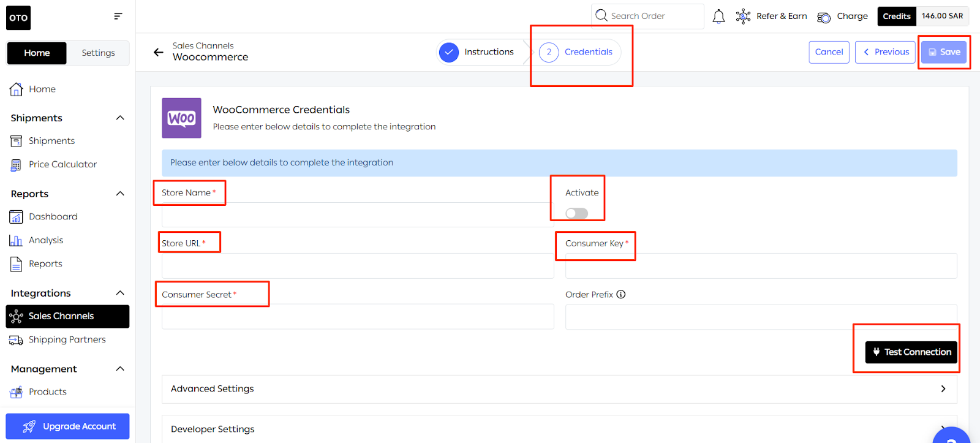Click the Refer & Earn link
Image resolution: width=980 pixels, height=443 pixels.
(782, 16)
